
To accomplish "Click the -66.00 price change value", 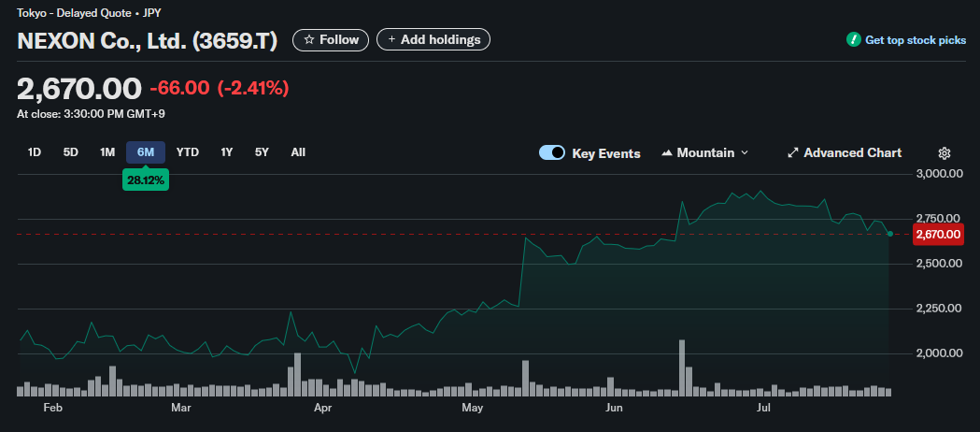I will (x=179, y=88).
